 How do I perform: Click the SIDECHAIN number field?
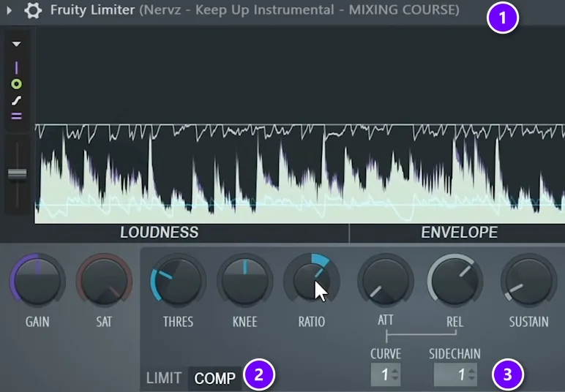[x=455, y=374]
